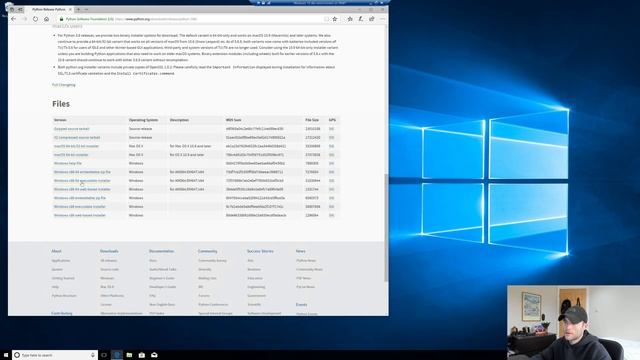Open the Full Changelog link
The width and height of the screenshot is (640, 360).
coord(64,85)
